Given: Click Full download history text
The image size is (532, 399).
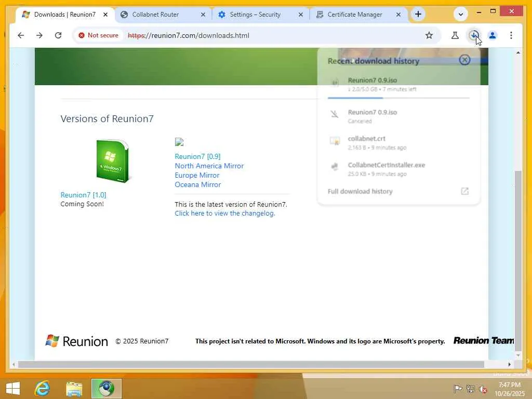Looking at the screenshot, I should (x=360, y=191).
